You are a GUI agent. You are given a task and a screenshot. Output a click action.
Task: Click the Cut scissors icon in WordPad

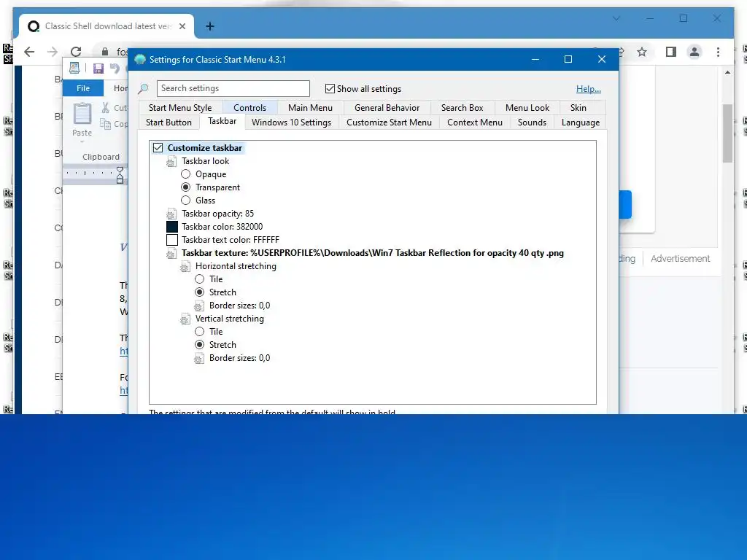click(x=105, y=108)
